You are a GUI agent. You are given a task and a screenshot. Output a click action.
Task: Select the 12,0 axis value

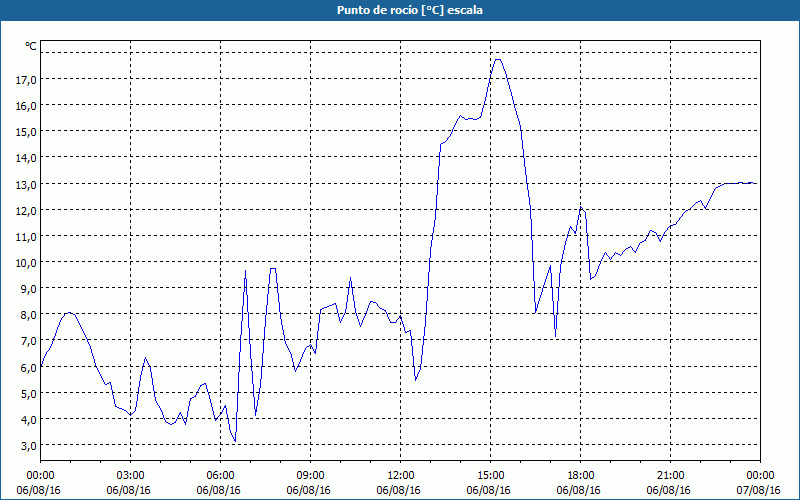pos(26,211)
